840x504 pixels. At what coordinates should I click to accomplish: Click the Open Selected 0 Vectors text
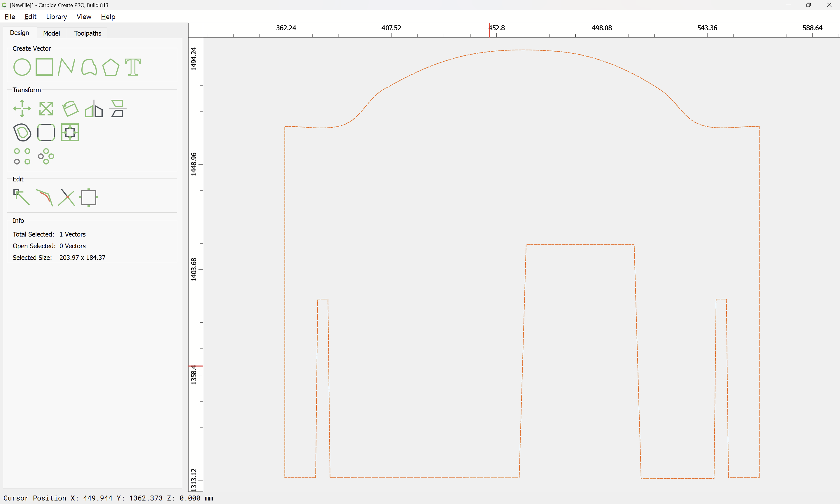pyautogui.click(x=49, y=246)
